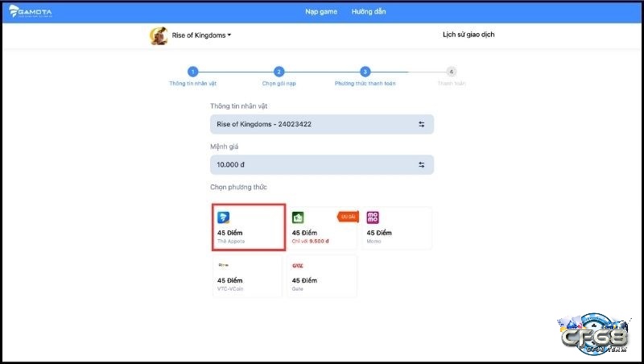Click the swap icon in character info field
The width and height of the screenshot is (644, 364).
pyautogui.click(x=421, y=124)
